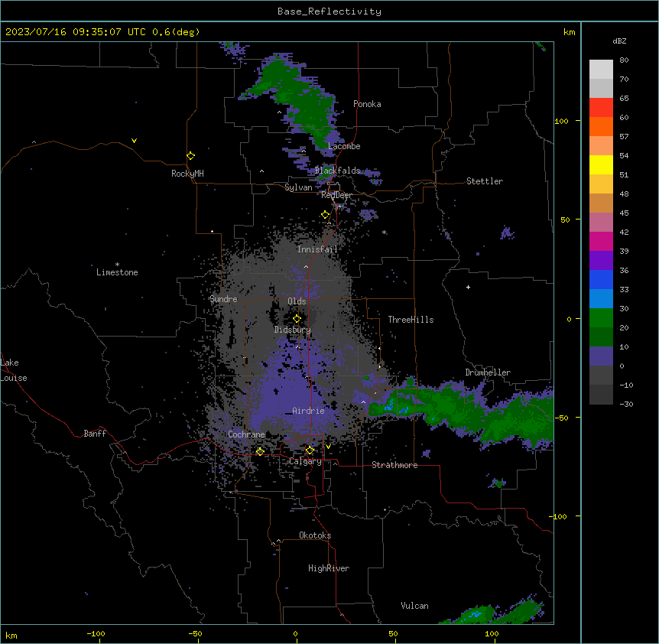Viewport: 659px width, 644px height.
Task: Click the Base_Reflectivity title text
Action: [329, 11]
